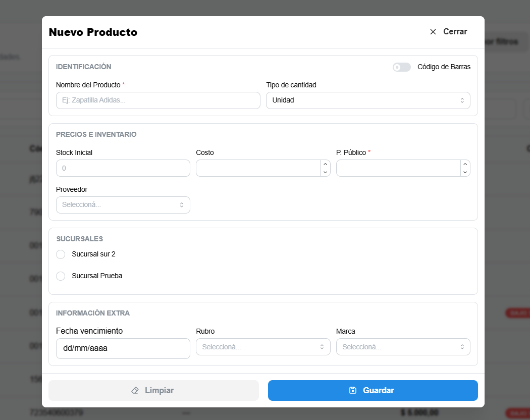Enable the Código de Barras toggle
Viewport: 530px width, 420px height.
coord(401,67)
